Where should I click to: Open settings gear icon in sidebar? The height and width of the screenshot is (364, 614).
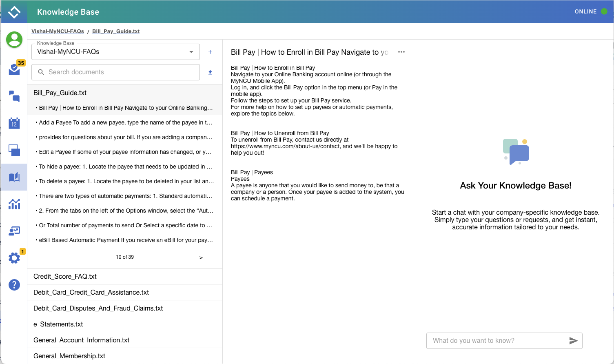(14, 257)
